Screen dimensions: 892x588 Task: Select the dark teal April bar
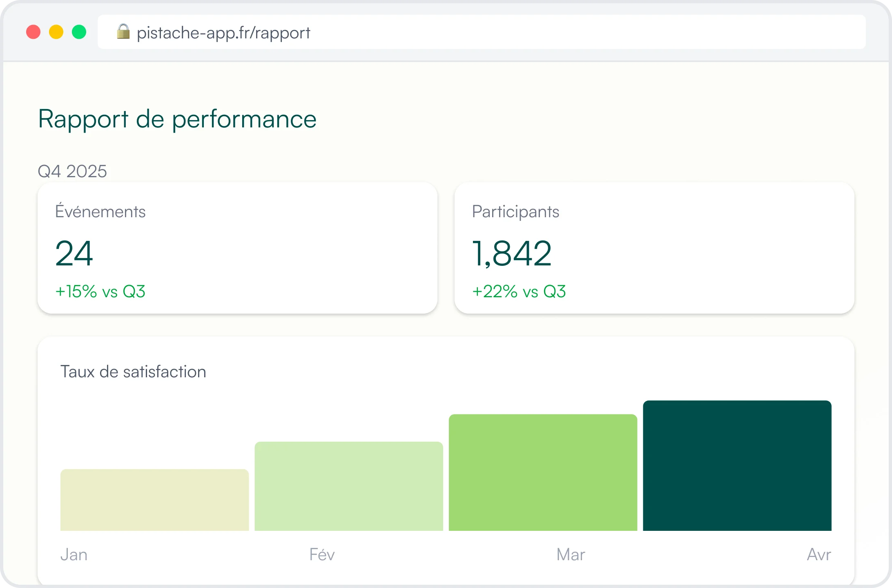737,465
